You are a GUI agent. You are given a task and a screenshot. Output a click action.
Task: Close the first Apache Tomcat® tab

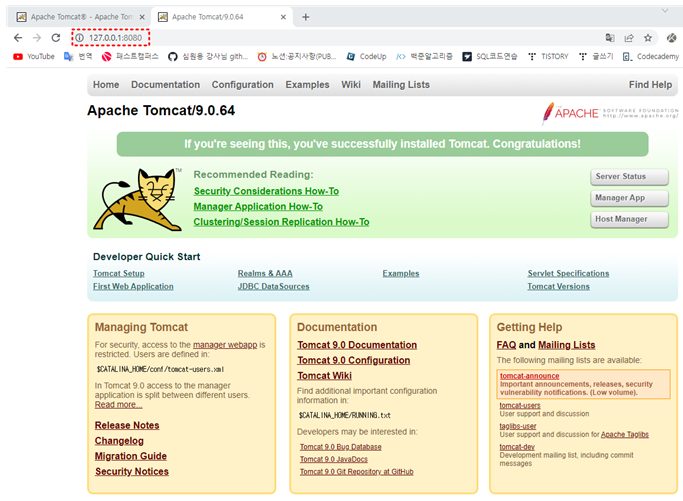coord(142,17)
